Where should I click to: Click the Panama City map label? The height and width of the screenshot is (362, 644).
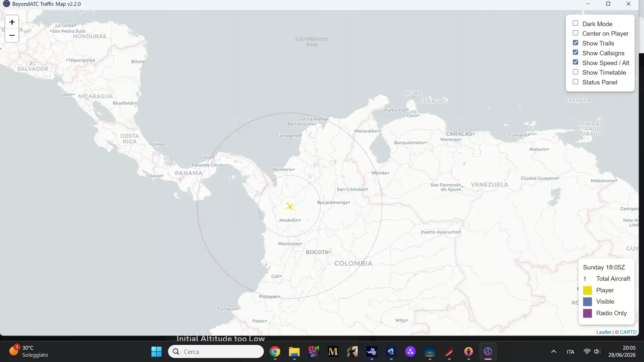(x=205, y=165)
